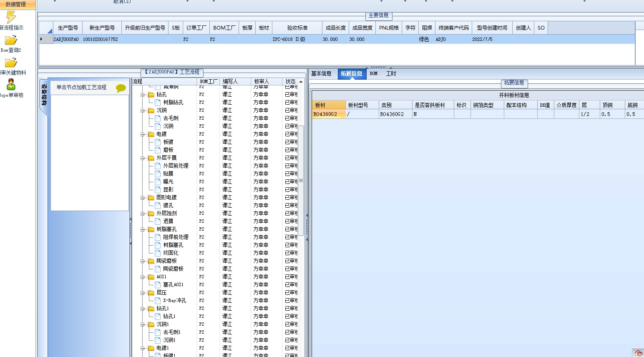644x357 pixels.
Task: Click the 去毛刺 document icon
Action: point(158,118)
